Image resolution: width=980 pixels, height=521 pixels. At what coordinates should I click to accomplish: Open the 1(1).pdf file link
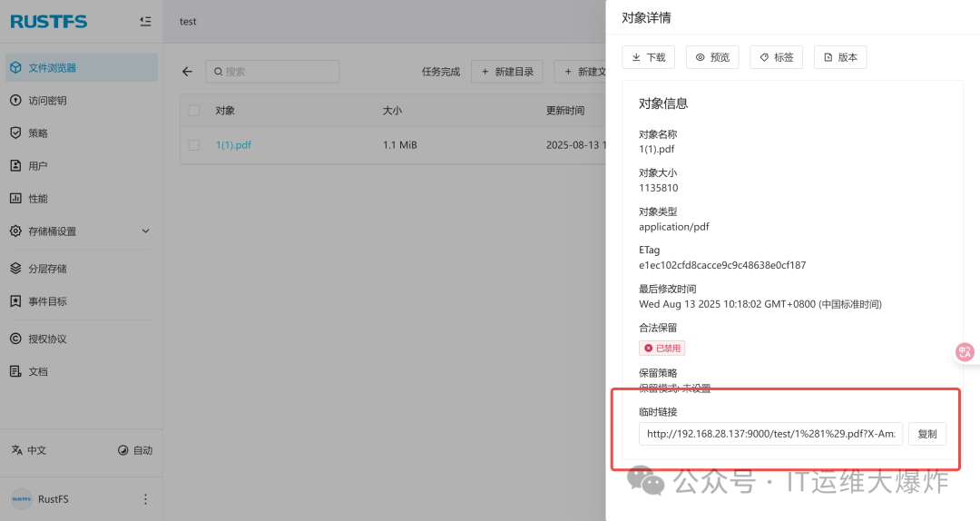click(x=234, y=144)
